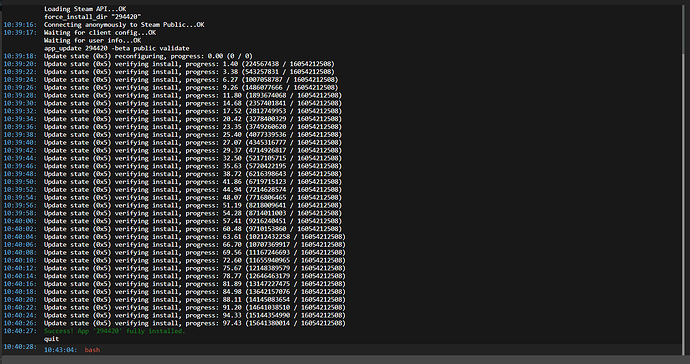Click the progress 11.80 log line
Viewport: 690px width, 364px height.
click(193, 96)
